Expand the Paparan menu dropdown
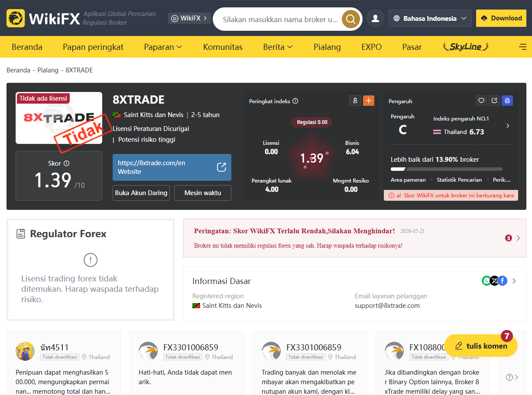The image size is (532, 395). [x=163, y=47]
